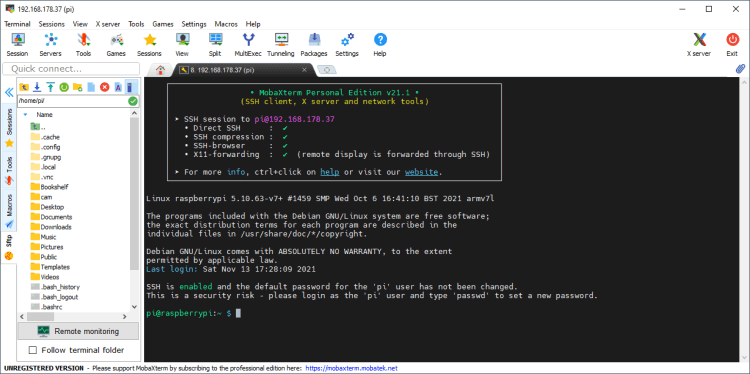750x374 pixels.
Task: Select the Documents folder
Action: pos(51,217)
